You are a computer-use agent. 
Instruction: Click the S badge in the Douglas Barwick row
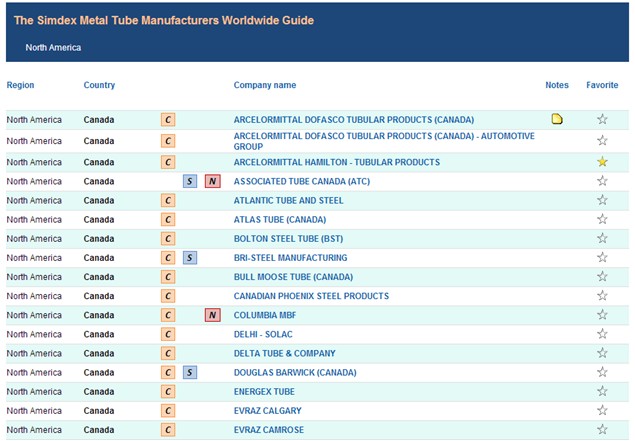coord(190,372)
